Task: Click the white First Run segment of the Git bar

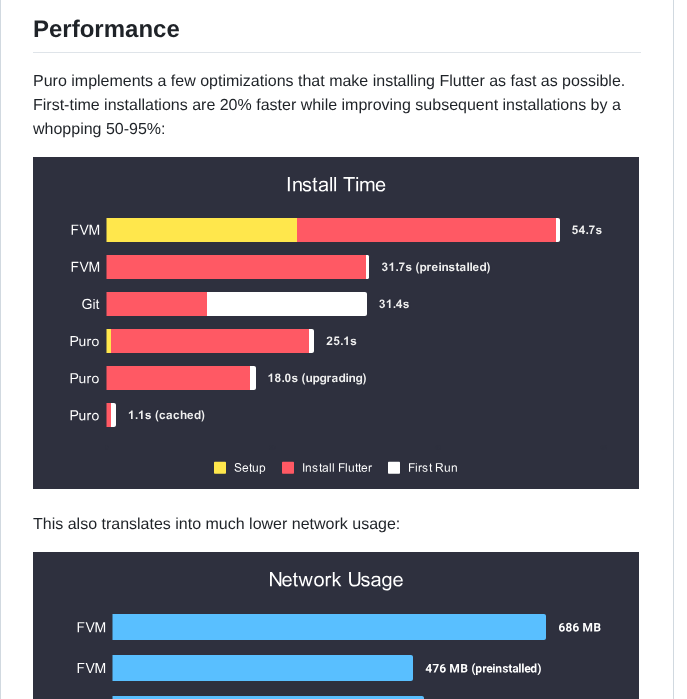Action: pos(287,304)
